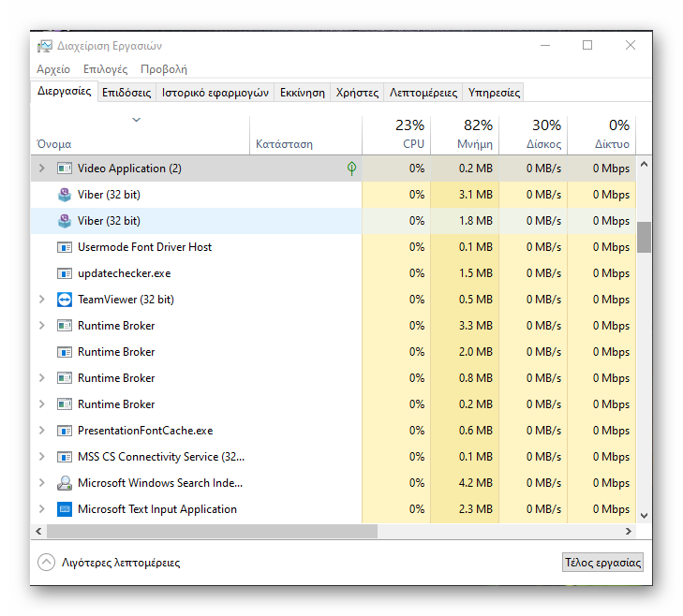Screen dimensions: 683x616
Task: Click the updatechecker.exe icon
Action: click(65, 273)
